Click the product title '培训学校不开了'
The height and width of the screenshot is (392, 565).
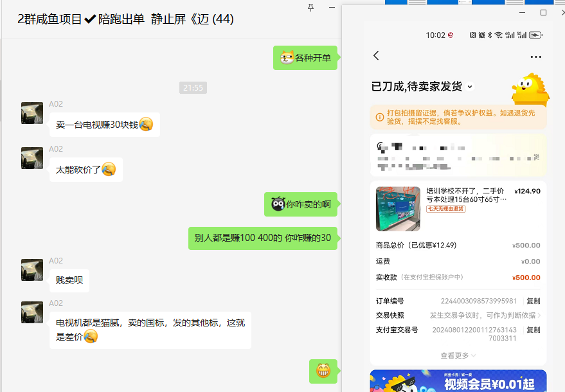(467, 195)
